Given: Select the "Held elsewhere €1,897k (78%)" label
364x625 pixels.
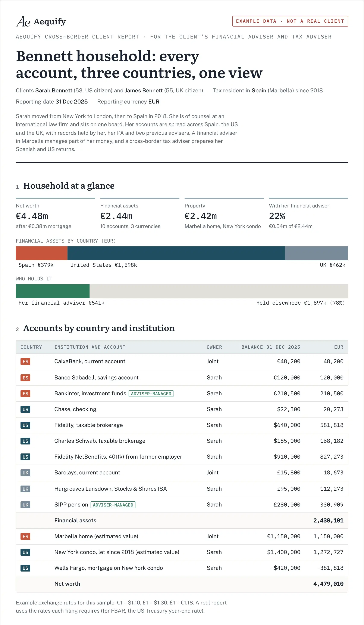Looking at the screenshot, I should click(301, 303).
